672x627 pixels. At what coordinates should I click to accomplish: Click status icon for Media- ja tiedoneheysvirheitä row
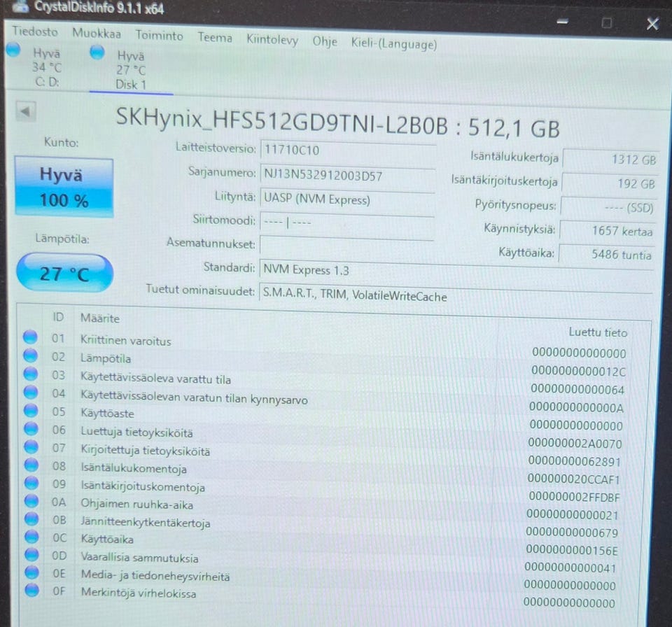pyautogui.click(x=31, y=572)
